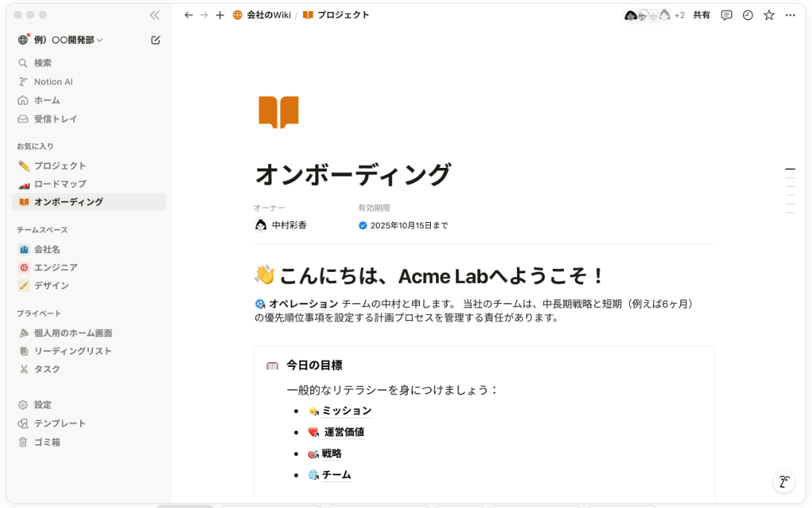Create a new page with compose icon
Screen dimensions: 812x508
coord(155,40)
